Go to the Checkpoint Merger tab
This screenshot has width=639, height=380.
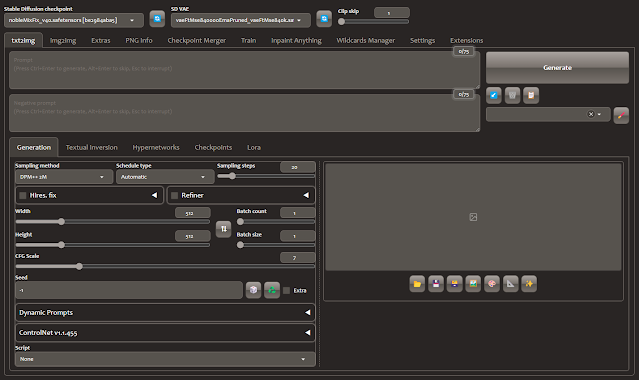click(x=196, y=40)
